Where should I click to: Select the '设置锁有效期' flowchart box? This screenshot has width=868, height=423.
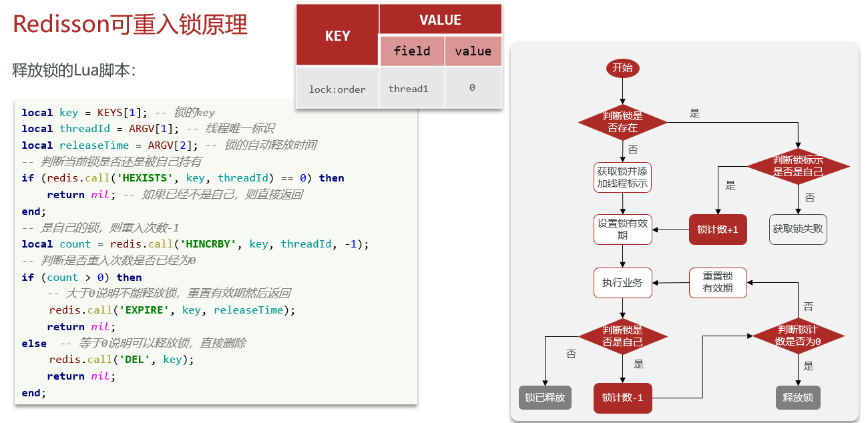tap(622, 230)
